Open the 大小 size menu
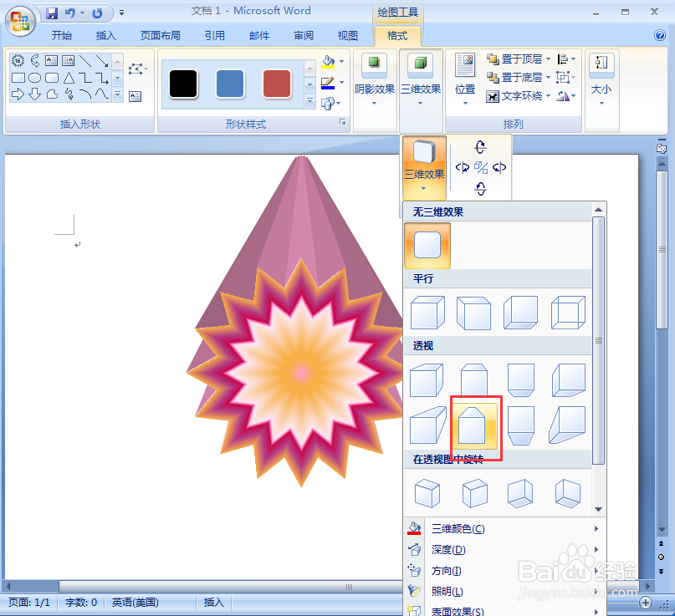675x616 pixels. coord(601,80)
